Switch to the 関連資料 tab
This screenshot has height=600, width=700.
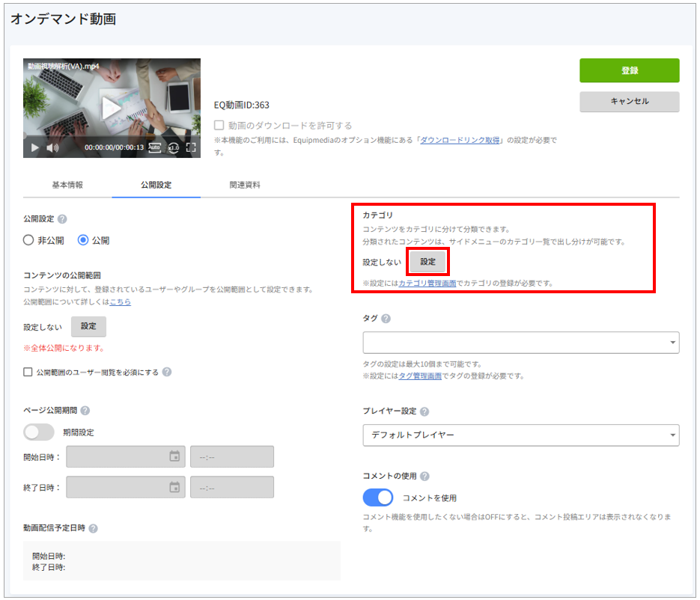click(x=245, y=185)
